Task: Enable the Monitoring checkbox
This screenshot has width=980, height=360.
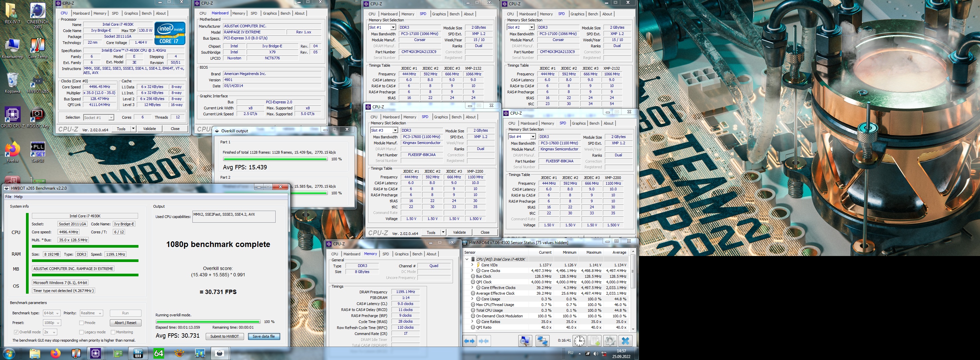Action: click(113, 332)
